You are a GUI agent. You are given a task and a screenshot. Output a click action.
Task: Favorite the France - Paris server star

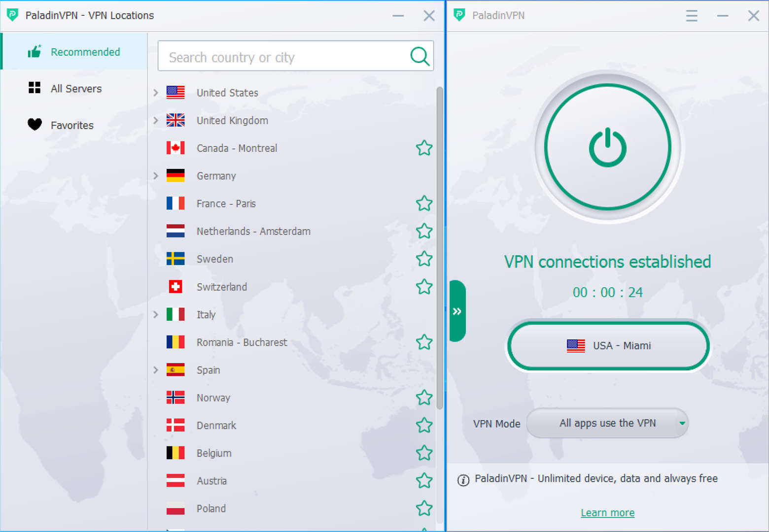pyautogui.click(x=424, y=203)
